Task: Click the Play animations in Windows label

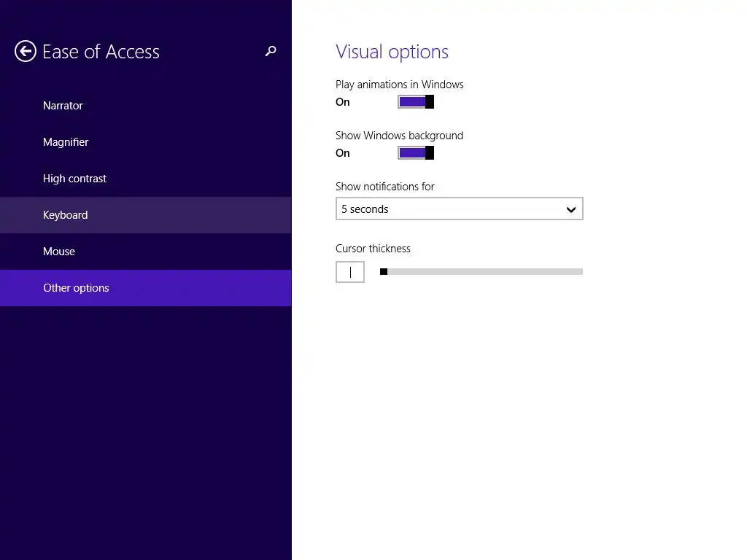Action: tap(400, 85)
